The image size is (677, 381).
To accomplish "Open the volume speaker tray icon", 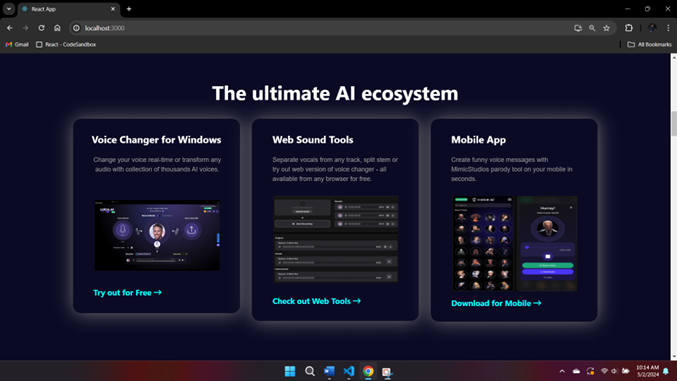I will (x=614, y=371).
